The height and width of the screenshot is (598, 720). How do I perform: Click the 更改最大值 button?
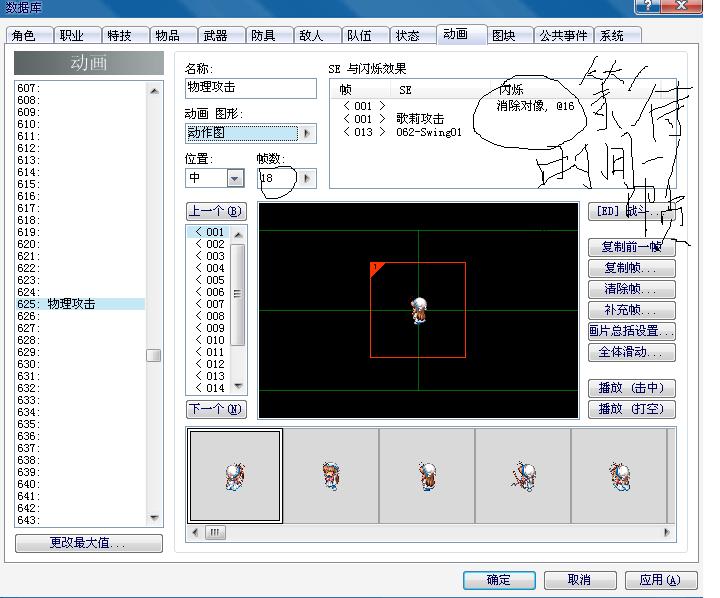[89, 543]
